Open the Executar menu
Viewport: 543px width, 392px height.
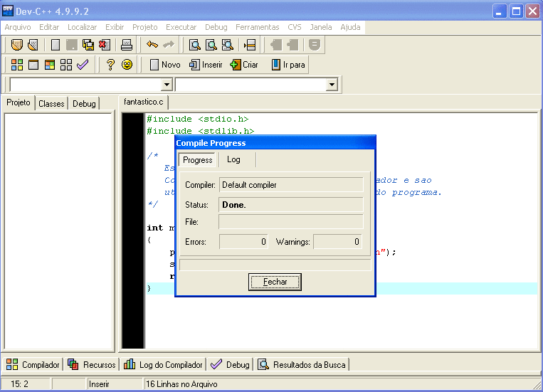coord(181,27)
